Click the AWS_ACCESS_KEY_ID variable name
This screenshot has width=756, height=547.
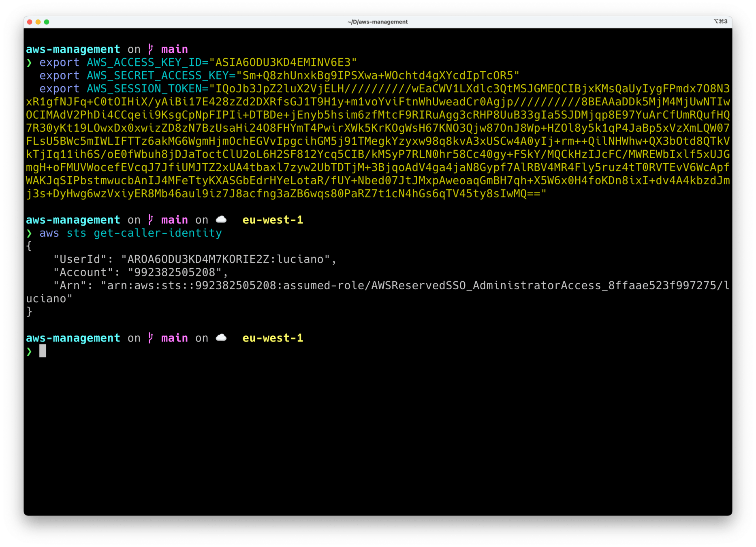pos(144,62)
